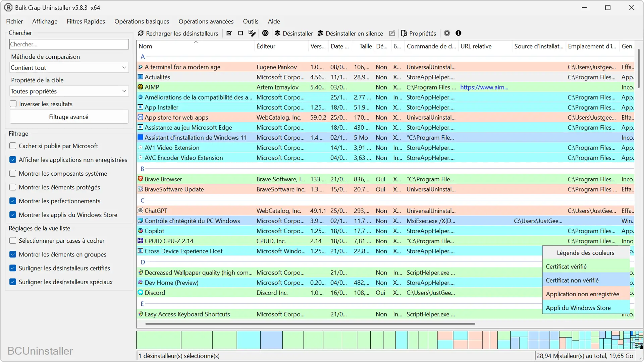Open the Filtres Rapides menu

86,21
